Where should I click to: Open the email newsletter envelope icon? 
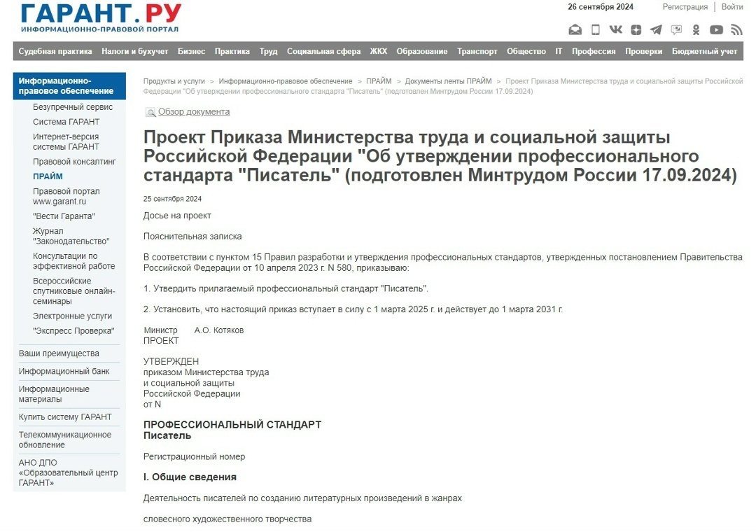[x=575, y=30]
